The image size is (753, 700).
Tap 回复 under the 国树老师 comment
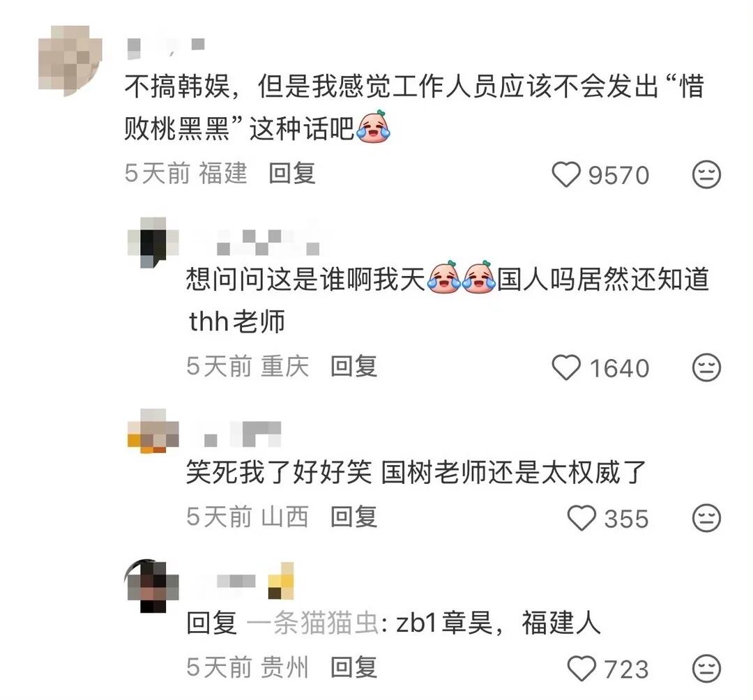click(354, 517)
